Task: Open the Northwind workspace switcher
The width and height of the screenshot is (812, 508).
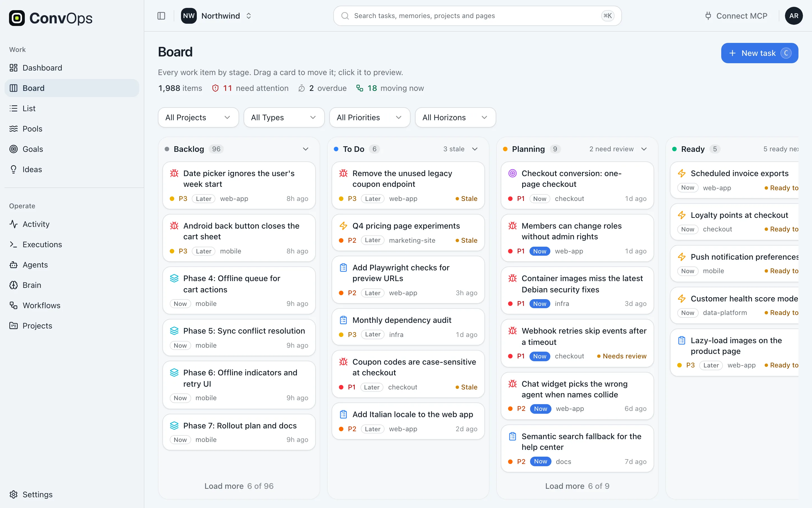Action: coord(217,16)
